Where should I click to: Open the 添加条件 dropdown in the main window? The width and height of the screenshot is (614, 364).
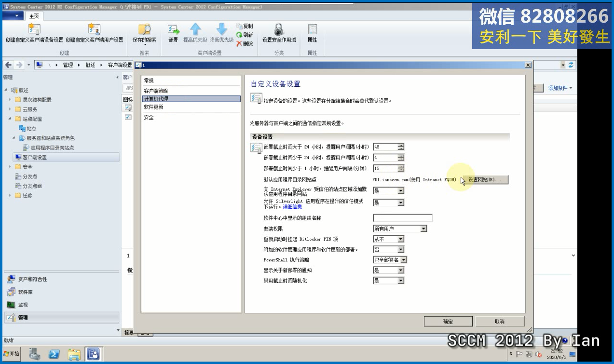[560, 88]
